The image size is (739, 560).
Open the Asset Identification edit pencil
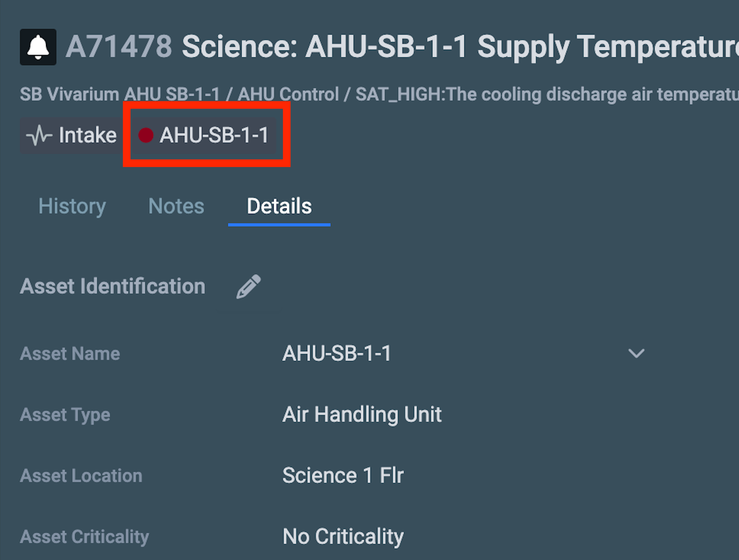[x=248, y=285]
